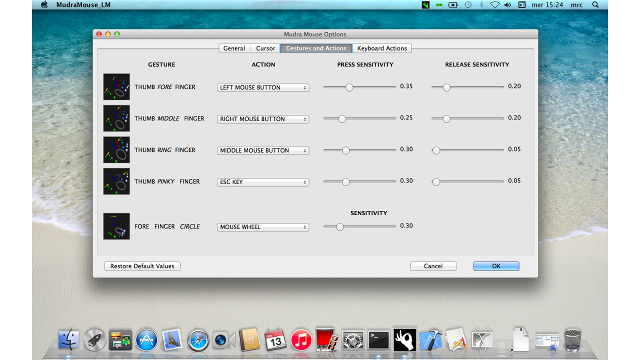Open the ruler and brushes blueprint dock icon
This screenshot has width=640, height=360.
pyautogui.click(x=482, y=340)
